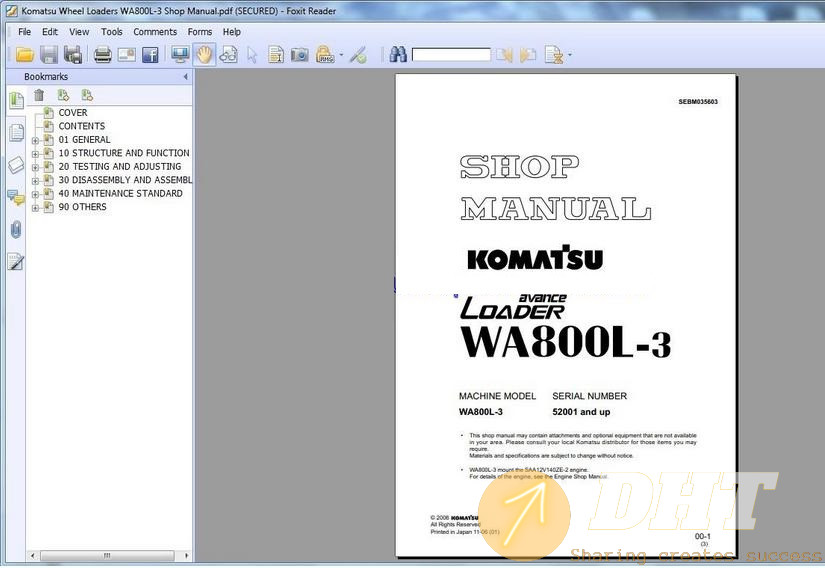This screenshot has height=568, width=825.
Task: Click the expand current bookmark icon
Action: [63, 95]
